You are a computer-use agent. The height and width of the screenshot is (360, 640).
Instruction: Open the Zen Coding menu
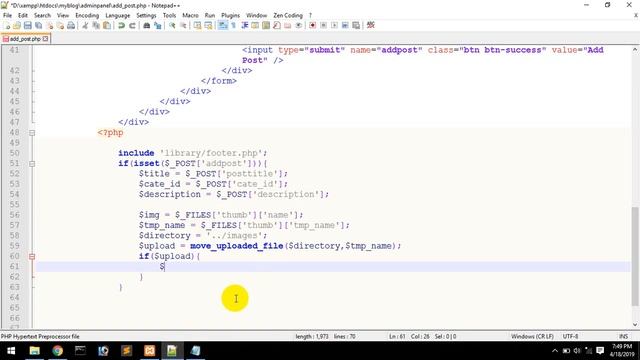pos(288,15)
